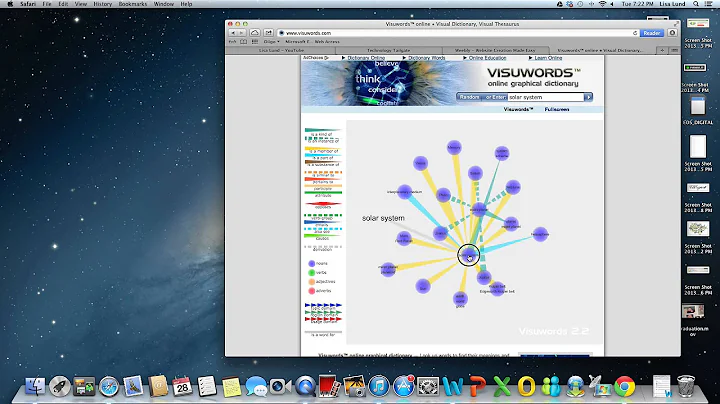Screen dimensions: 720x404
Task: Click the verbs green circle in legend
Action: pyautogui.click(x=311, y=273)
